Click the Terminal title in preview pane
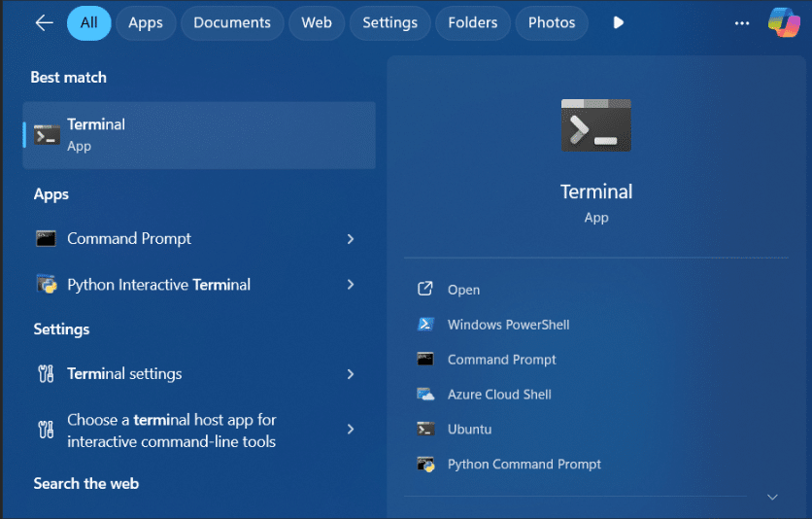This screenshot has width=812, height=519. pyautogui.click(x=596, y=191)
